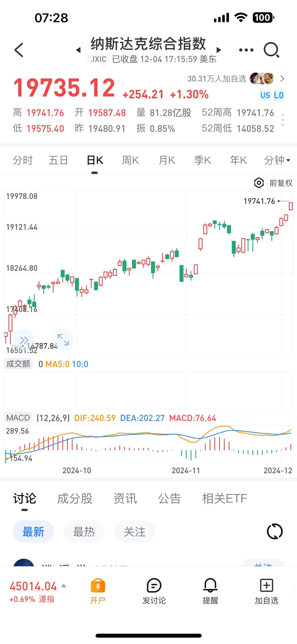
Task: Change 前复权 price adjustment setting
Action: (281, 183)
